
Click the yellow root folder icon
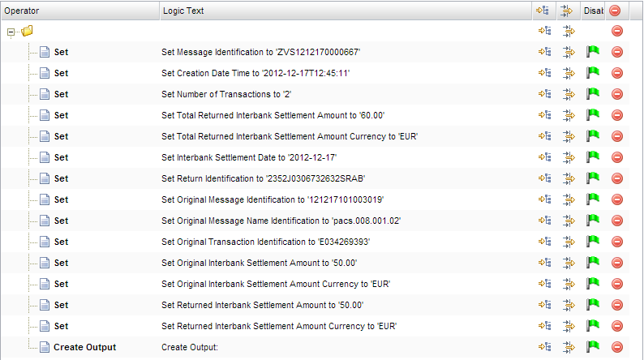click(27, 32)
